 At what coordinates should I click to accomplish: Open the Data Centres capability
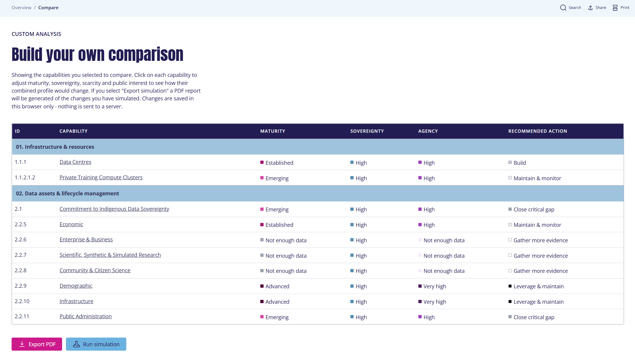coord(75,162)
